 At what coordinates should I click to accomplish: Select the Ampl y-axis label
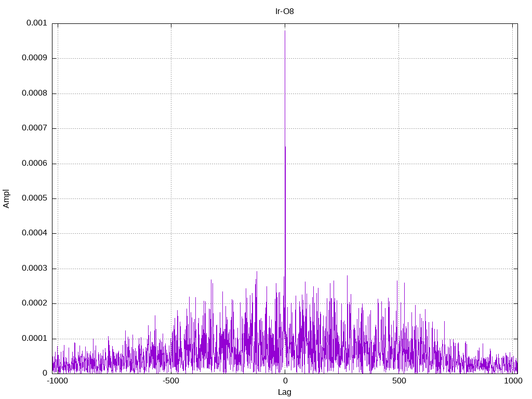click(x=6, y=198)
